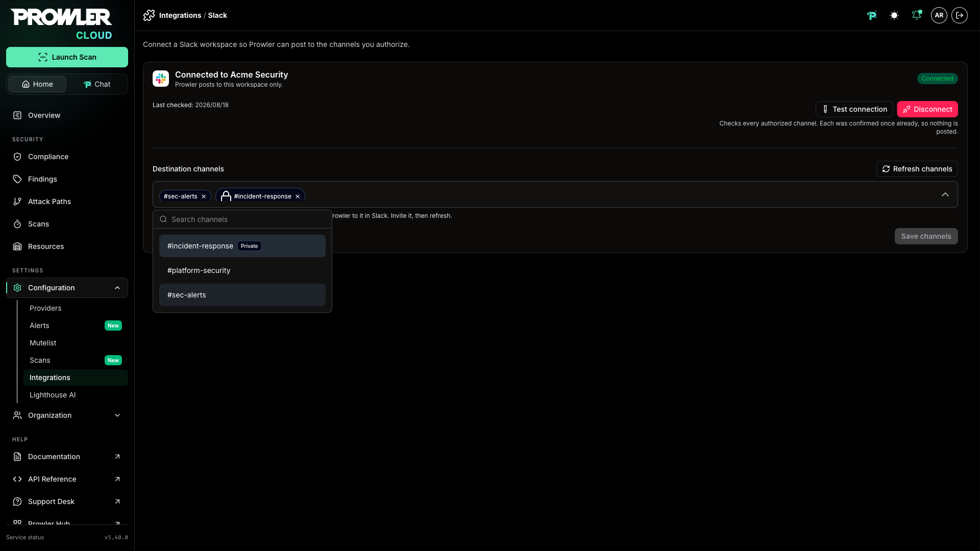Switch to the Home tab

tap(37, 84)
